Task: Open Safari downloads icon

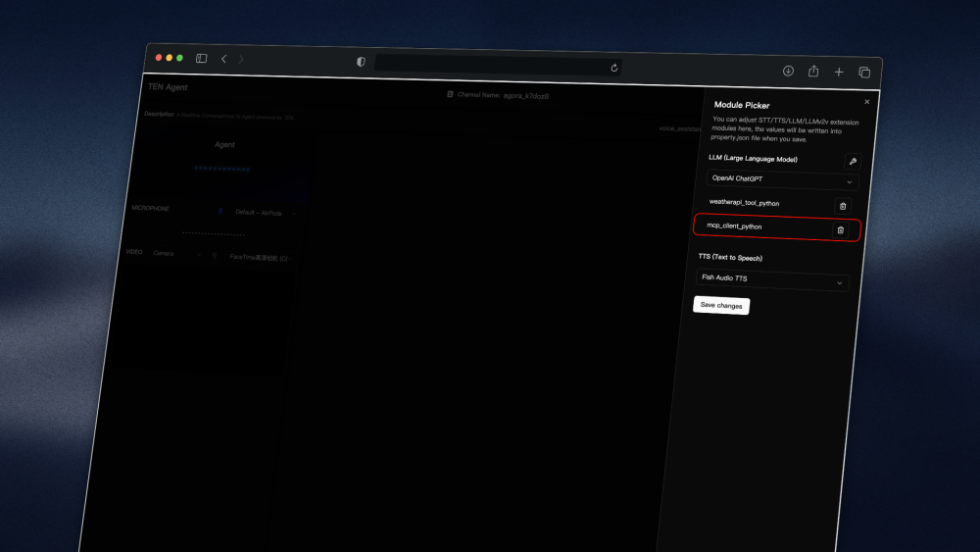Action: (x=788, y=71)
